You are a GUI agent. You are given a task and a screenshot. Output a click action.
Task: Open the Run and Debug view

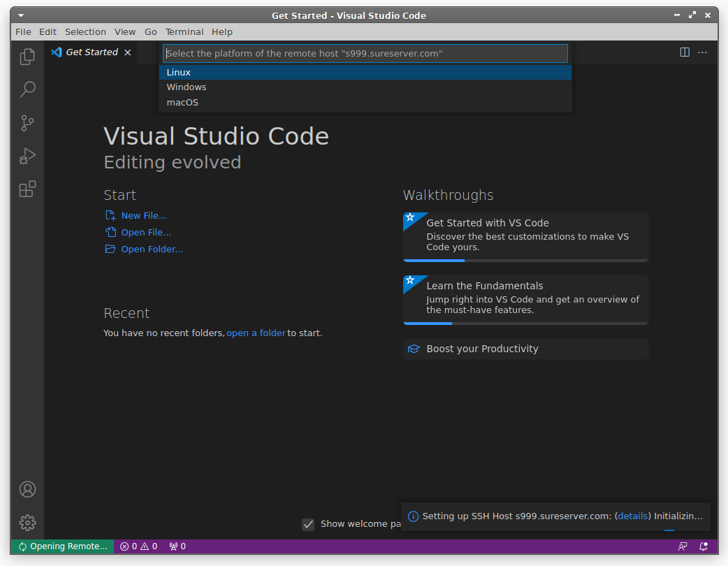click(x=27, y=156)
